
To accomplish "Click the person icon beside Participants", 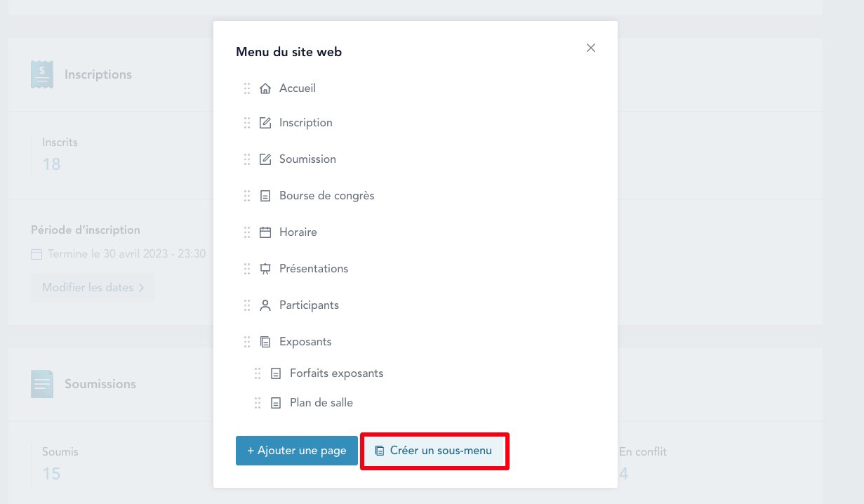I will 265,305.
